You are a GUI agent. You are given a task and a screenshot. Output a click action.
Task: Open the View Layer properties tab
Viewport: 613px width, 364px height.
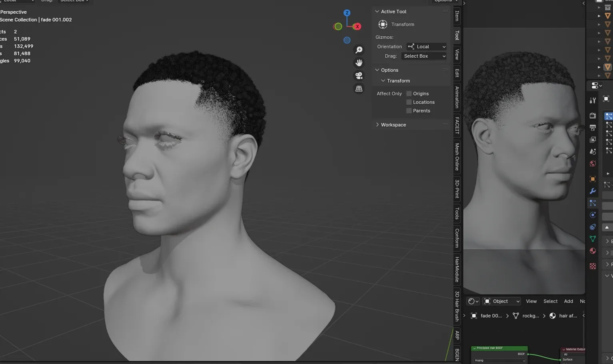[x=593, y=139]
